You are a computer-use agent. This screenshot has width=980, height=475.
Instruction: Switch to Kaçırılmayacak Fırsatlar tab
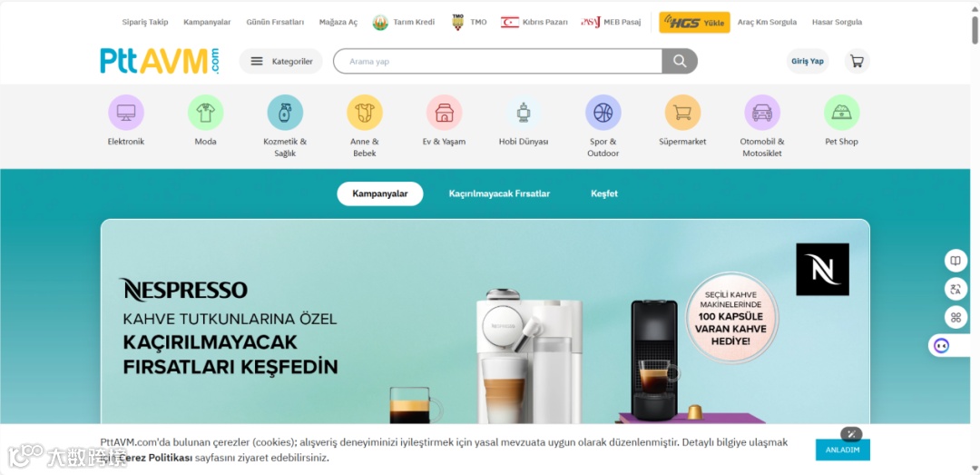coord(499,194)
